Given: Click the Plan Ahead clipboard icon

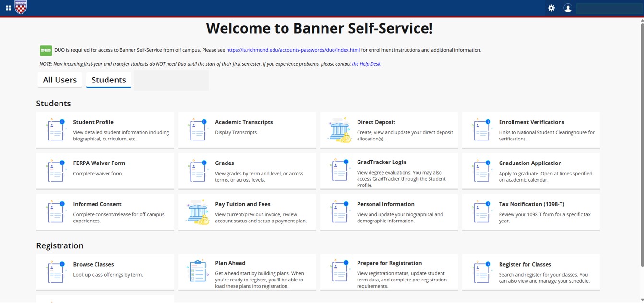Looking at the screenshot, I should click(198, 271).
